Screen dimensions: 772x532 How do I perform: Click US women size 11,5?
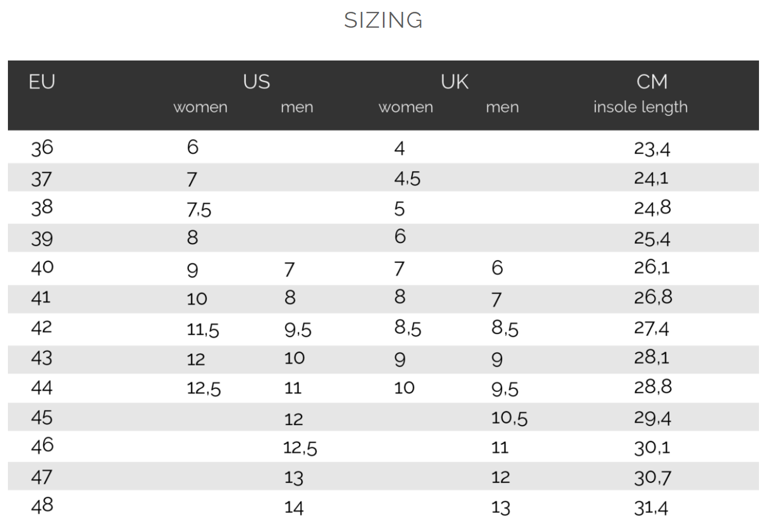202,330
